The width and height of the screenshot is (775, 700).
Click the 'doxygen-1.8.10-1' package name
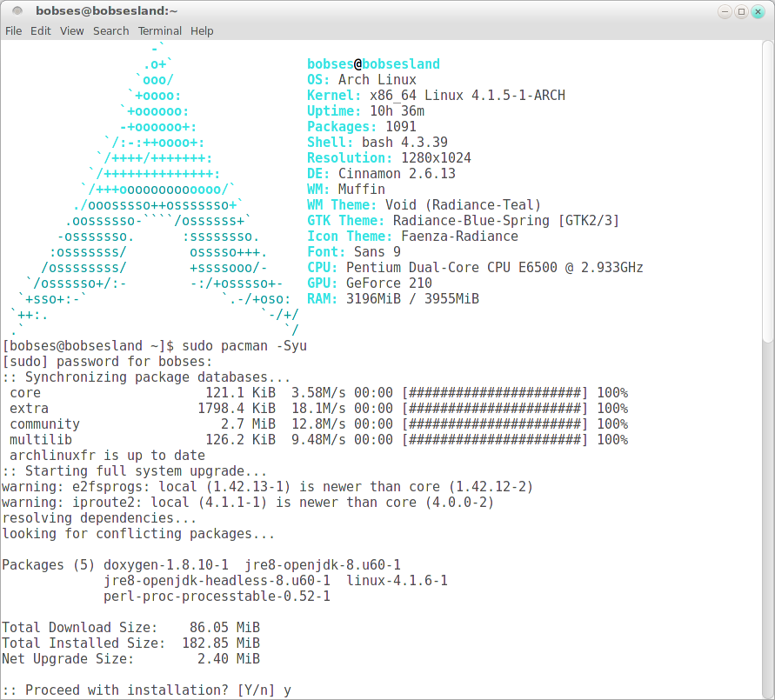tap(165, 565)
